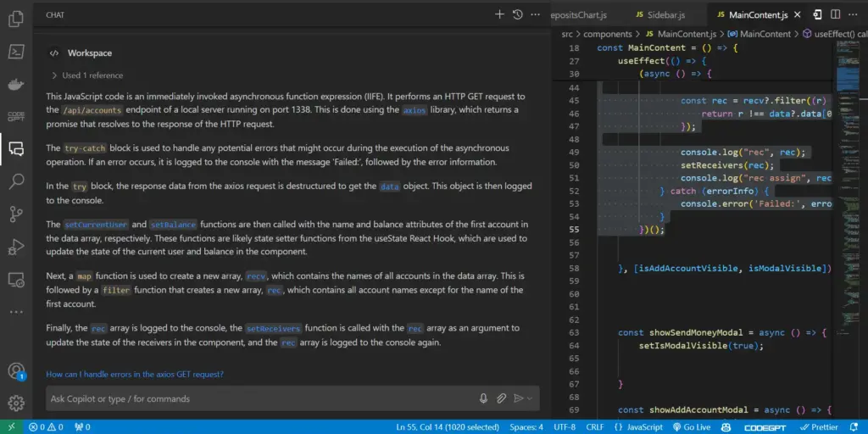
Task: Start voice chat with microphone icon
Action: (483, 398)
